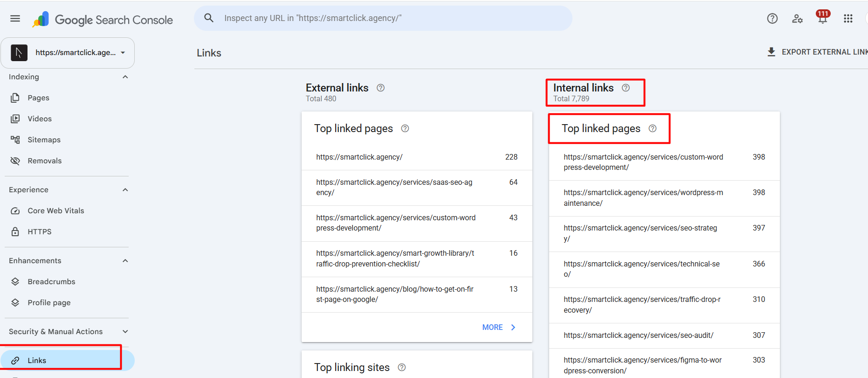Open Search Console user settings icon

798,18
